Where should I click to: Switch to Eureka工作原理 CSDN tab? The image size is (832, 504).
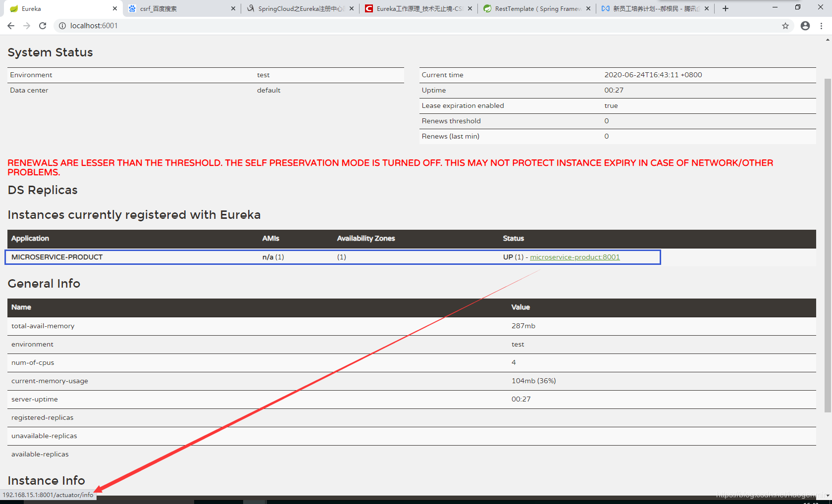click(418, 8)
